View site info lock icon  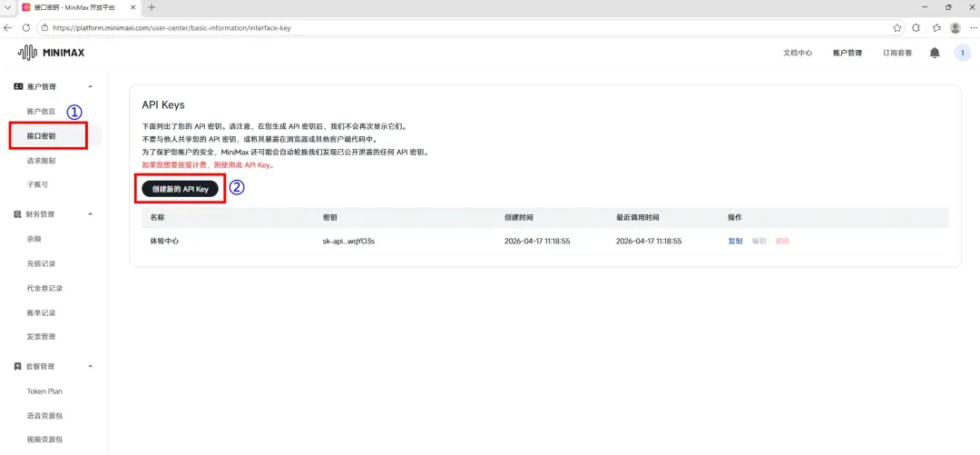[x=44, y=28]
